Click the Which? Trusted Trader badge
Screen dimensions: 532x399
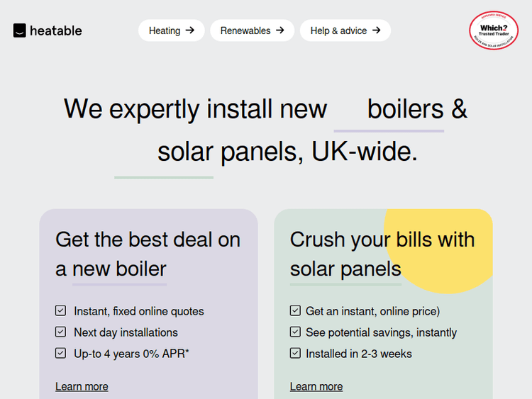click(493, 30)
